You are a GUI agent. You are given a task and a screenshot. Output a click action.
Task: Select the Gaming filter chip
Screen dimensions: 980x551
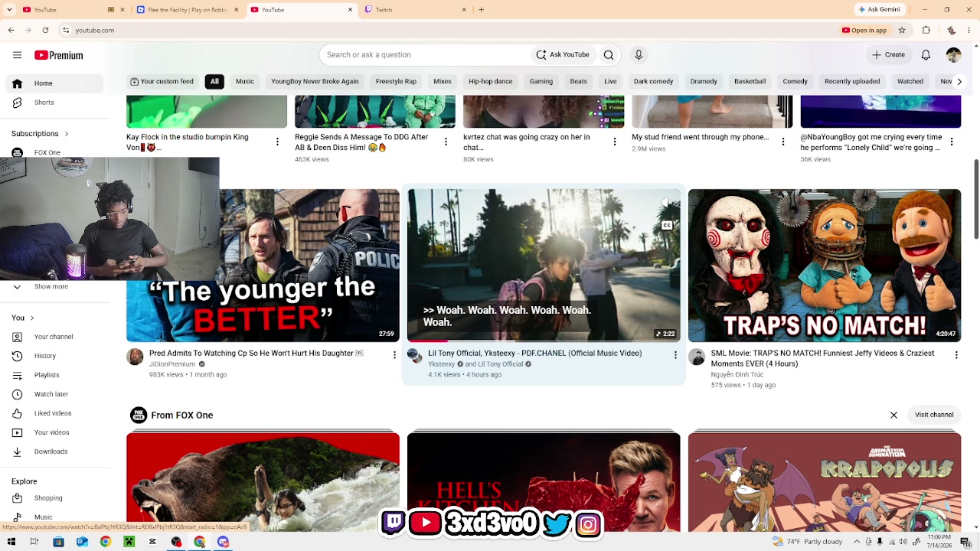click(541, 81)
